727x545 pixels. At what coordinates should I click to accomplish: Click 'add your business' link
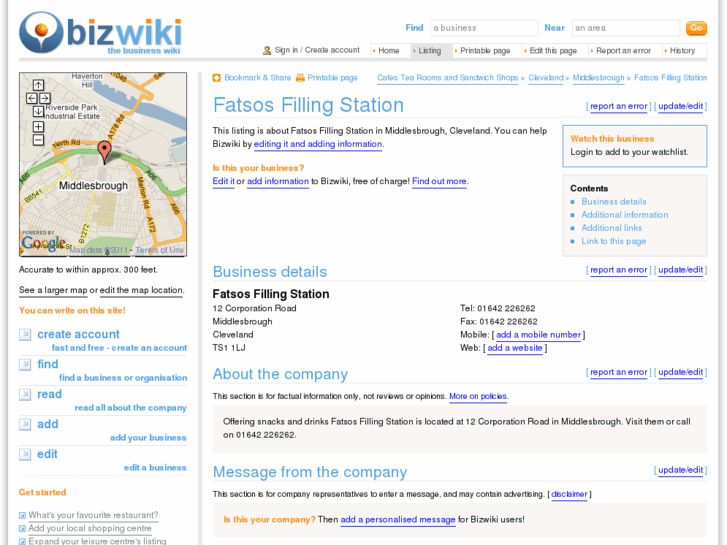pyautogui.click(x=148, y=438)
